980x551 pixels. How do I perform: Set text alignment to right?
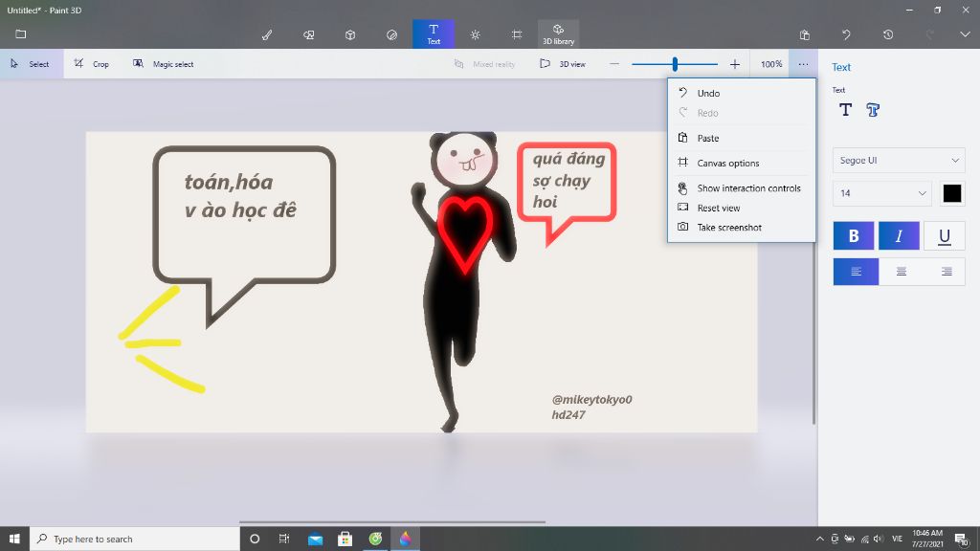tap(947, 271)
